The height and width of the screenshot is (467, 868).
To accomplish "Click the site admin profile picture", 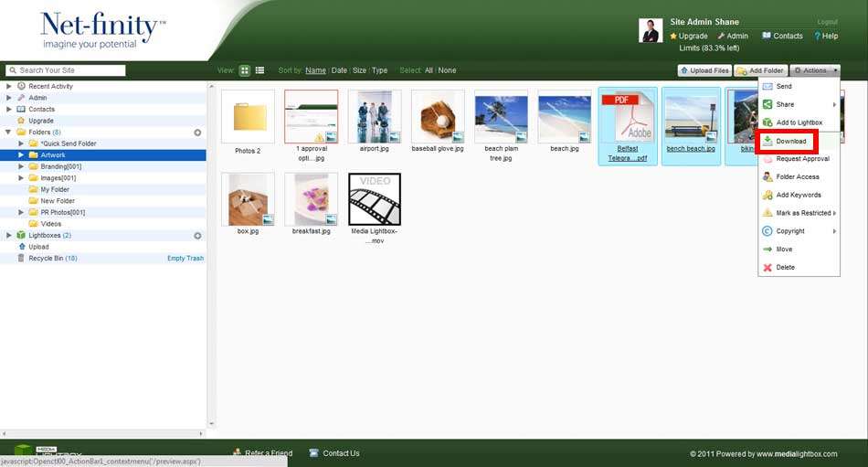I will click(650, 31).
